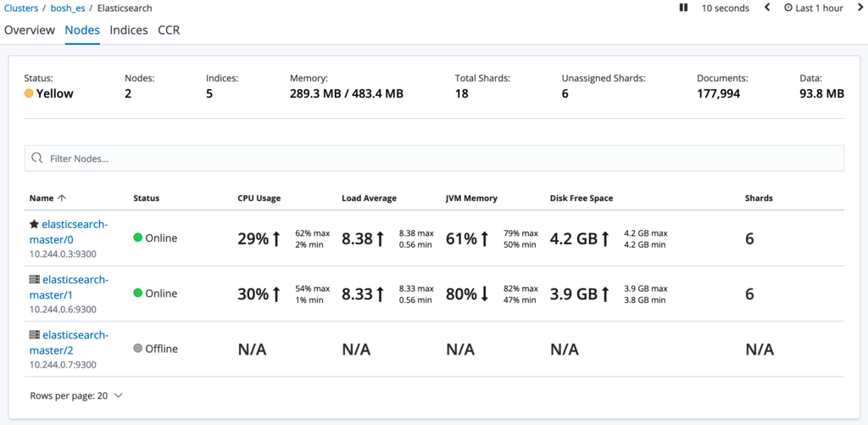
Task: Select the Nodes tab
Action: point(82,30)
